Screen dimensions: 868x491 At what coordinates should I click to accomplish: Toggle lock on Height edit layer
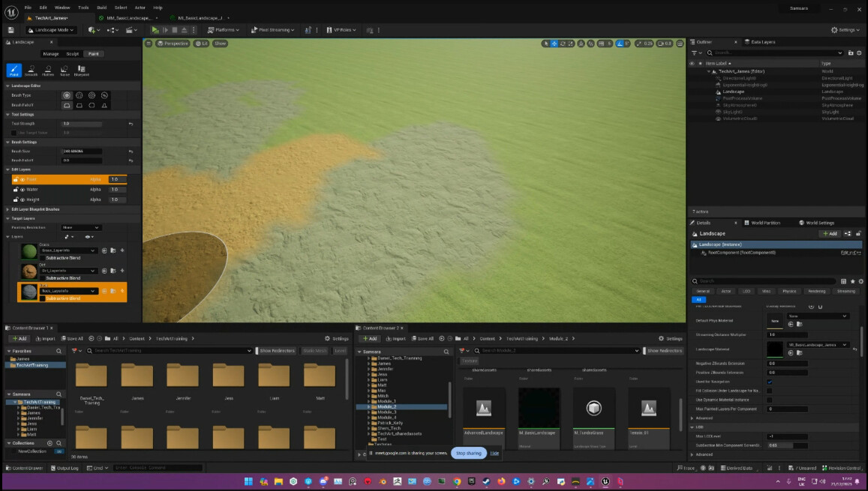(16, 199)
